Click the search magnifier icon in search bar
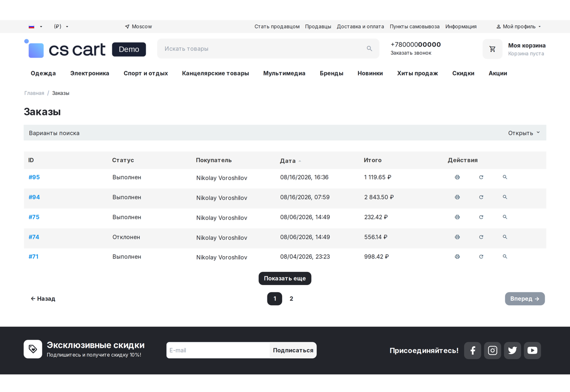This screenshot has height=392, width=570. coord(370,48)
